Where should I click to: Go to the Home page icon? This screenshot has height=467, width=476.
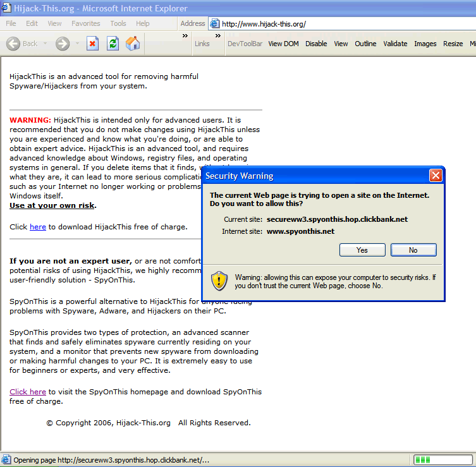click(133, 44)
